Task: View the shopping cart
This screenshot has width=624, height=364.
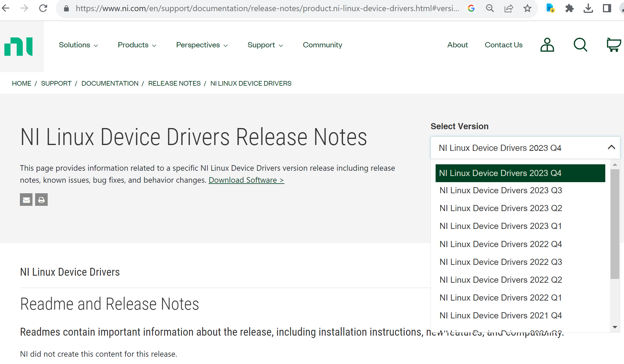Action: (614, 45)
